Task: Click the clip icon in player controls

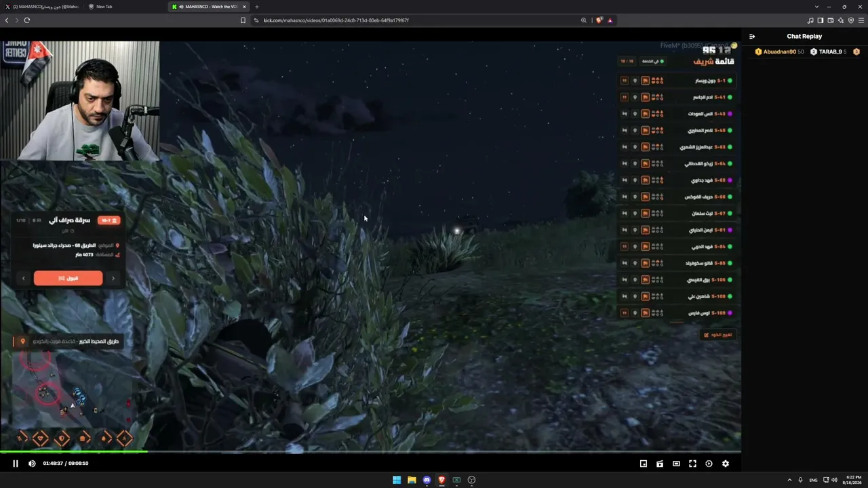Action: (x=660, y=464)
